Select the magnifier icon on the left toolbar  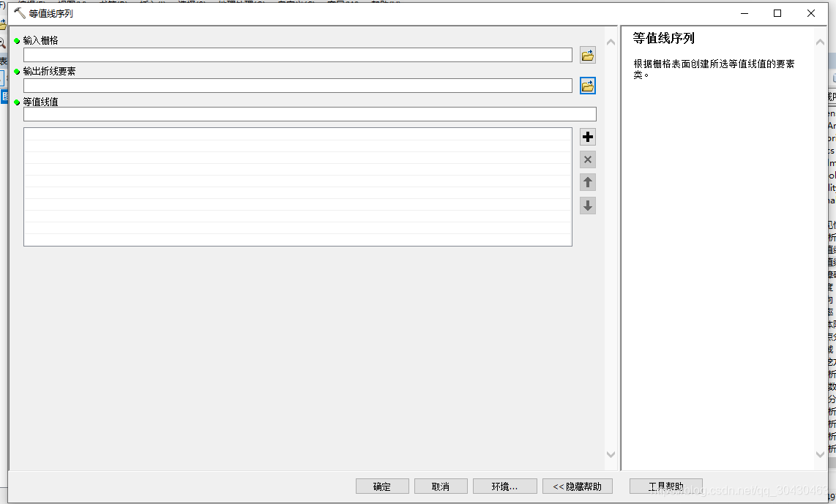(x=3, y=42)
